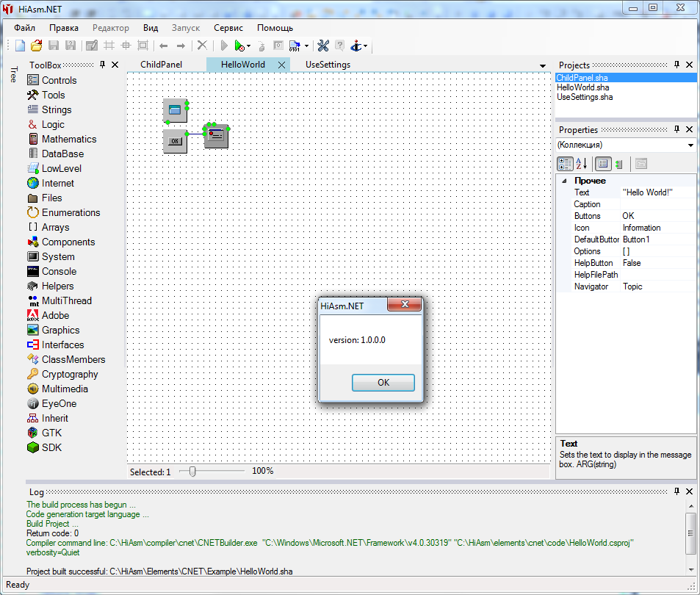Collapse the Прочее property group
The height and width of the screenshot is (595, 700).
tap(564, 181)
